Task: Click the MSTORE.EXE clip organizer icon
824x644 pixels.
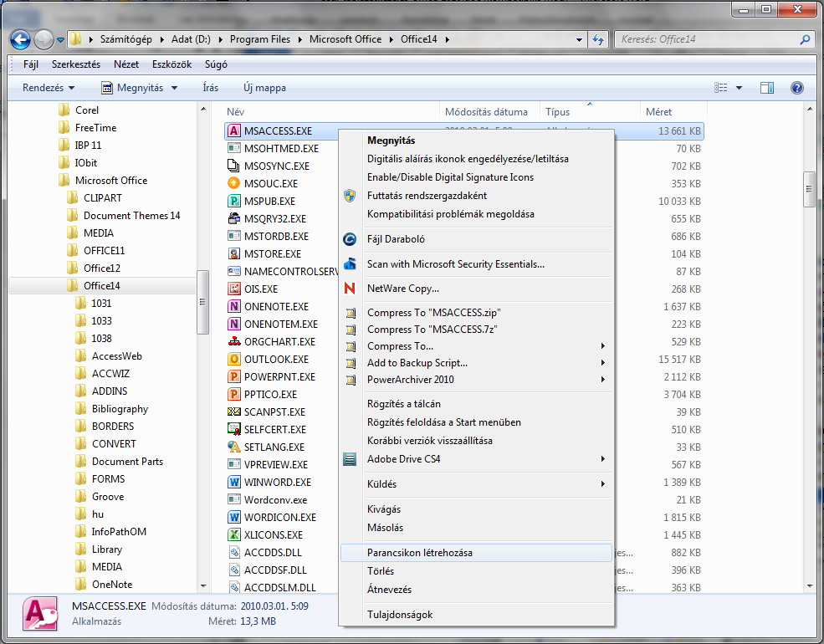Action: pyautogui.click(x=234, y=253)
